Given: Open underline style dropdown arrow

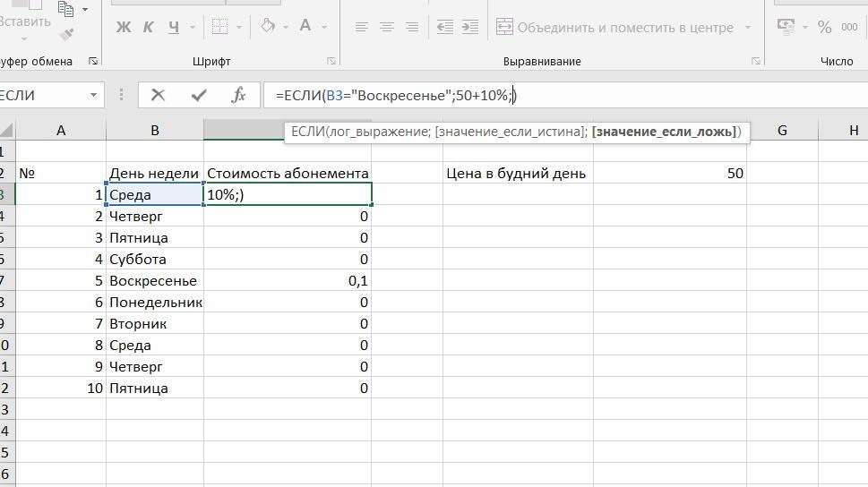Looking at the screenshot, I should [x=192, y=27].
